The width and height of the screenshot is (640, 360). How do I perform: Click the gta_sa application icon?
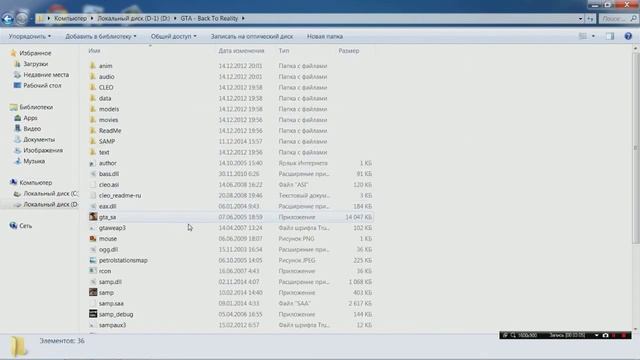[x=93, y=217]
